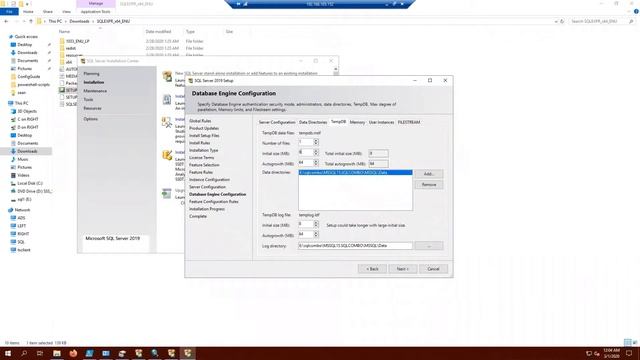Open the Manage ribbon tab in Explorer
This screenshot has width=640, height=360.
point(96,4)
